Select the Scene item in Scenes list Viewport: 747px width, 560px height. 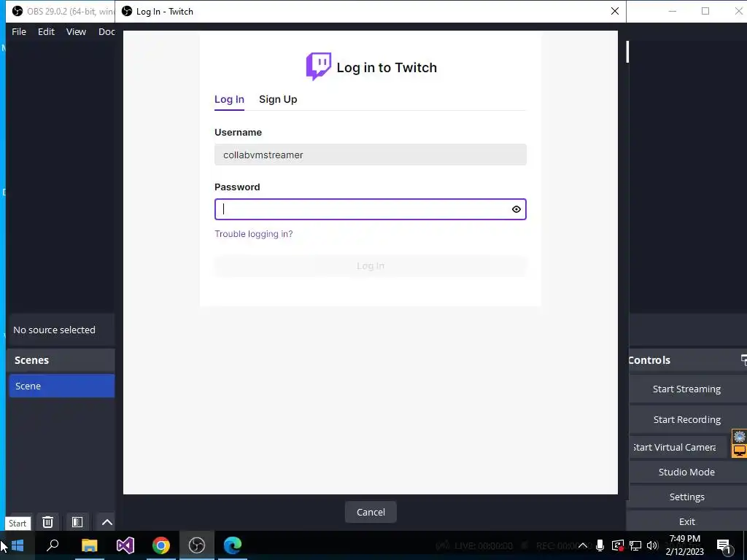[62, 386]
